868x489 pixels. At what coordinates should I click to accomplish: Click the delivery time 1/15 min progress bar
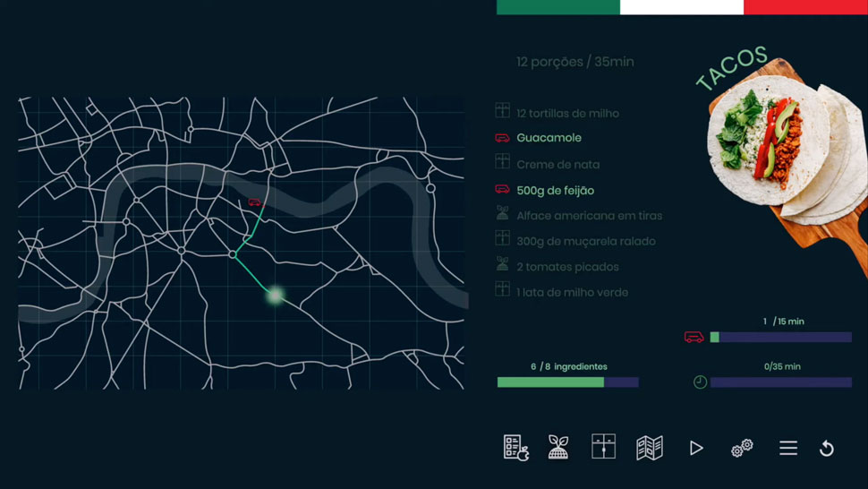[x=779, y=338]
